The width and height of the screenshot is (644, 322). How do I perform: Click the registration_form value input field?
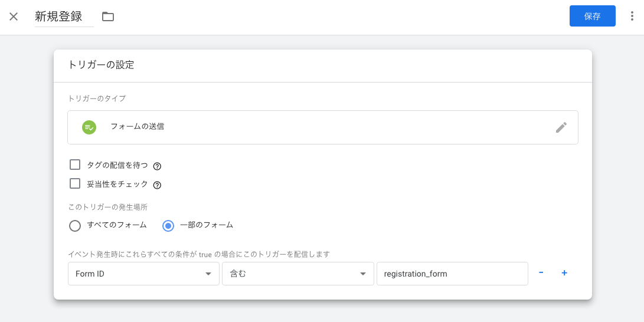coord(452,274)
